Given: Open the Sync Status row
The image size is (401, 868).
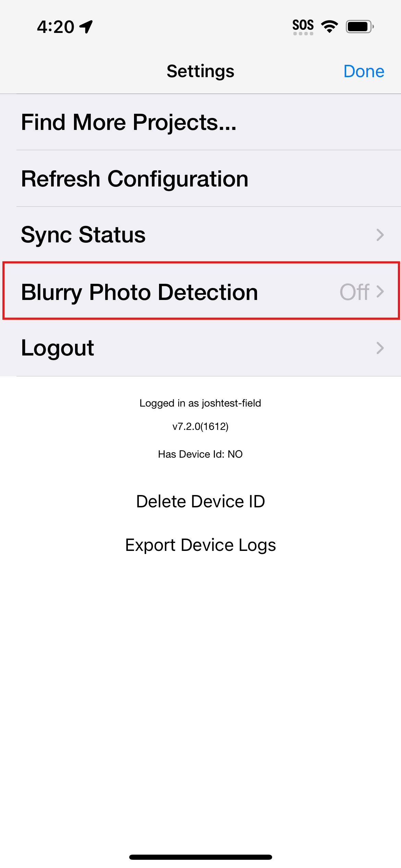Looking at the screenshot, I should (83, 235).
